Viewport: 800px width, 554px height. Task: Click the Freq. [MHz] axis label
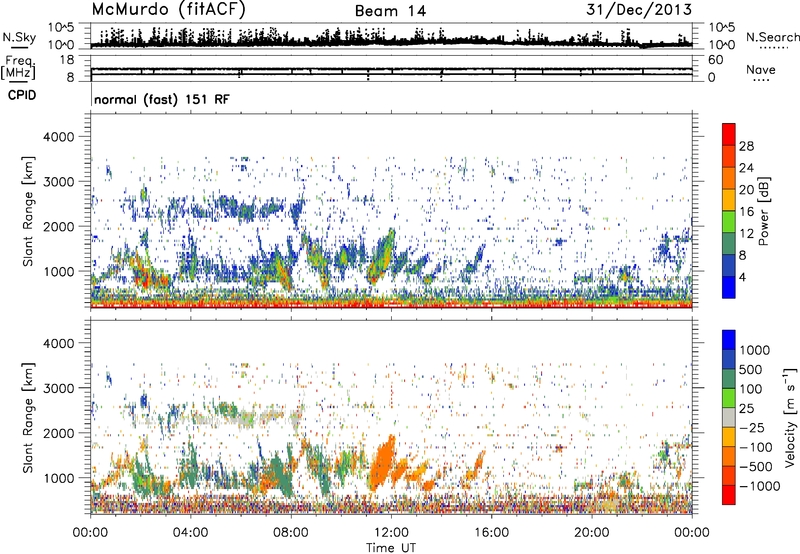(x=19, y=67)
